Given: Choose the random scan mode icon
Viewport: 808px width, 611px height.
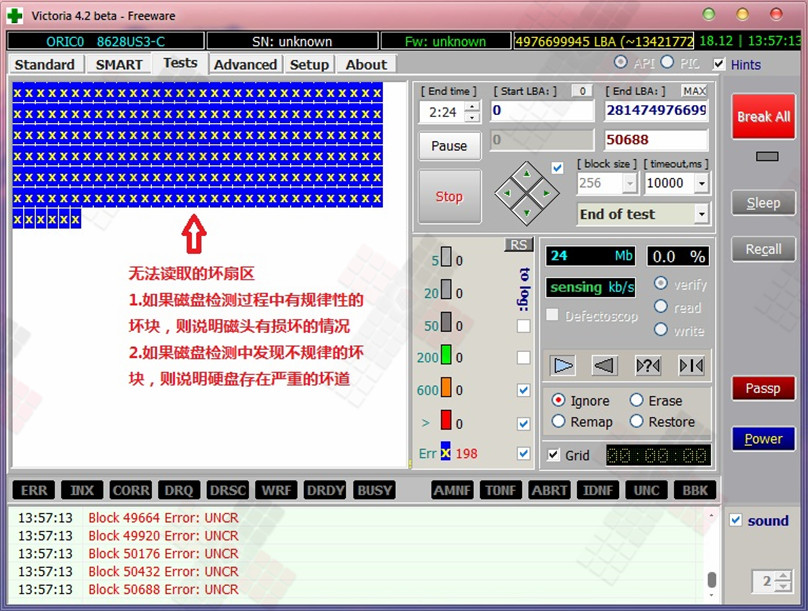Looking at the screenshot, I should 648,366.
